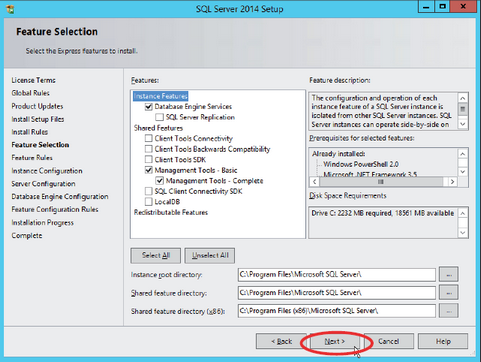Viewport: 481px width, 362px height.
Task: Click the Install Setup Files step
Action: pyautogui.click(x=38, y=119)
